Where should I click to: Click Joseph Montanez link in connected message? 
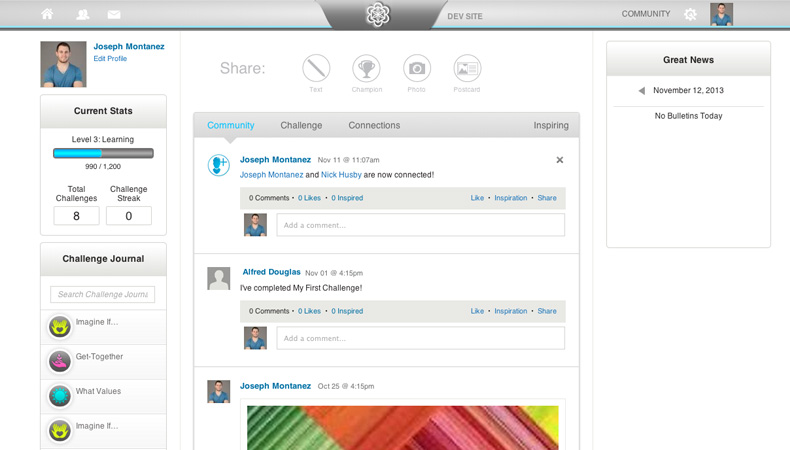[272, 175]
